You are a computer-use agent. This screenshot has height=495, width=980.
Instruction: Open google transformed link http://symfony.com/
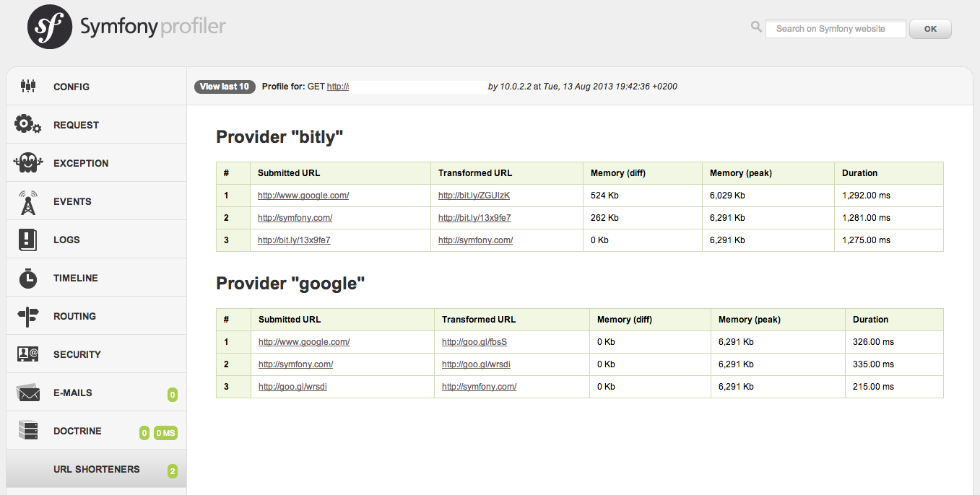(479, 387)
